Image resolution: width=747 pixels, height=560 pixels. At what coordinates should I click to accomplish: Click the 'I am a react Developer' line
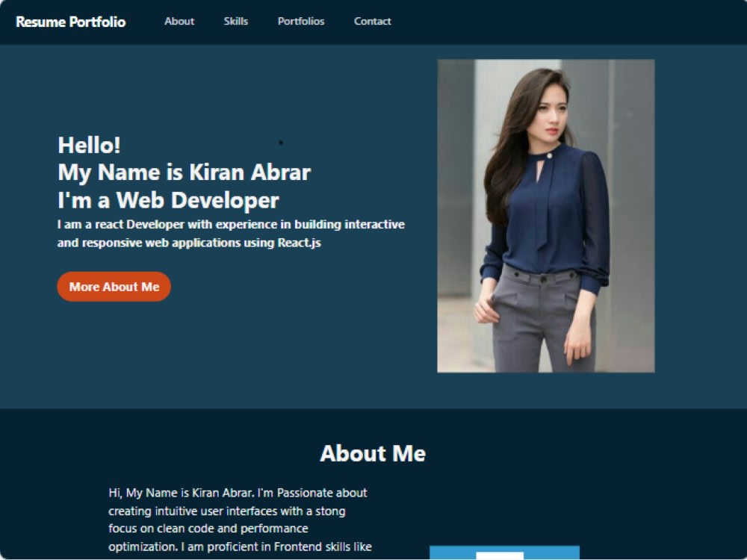231,224
